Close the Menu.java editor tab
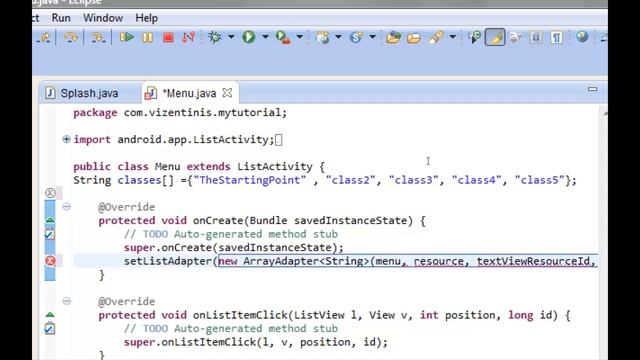The image size is (640, 360). tap(227, 93)
